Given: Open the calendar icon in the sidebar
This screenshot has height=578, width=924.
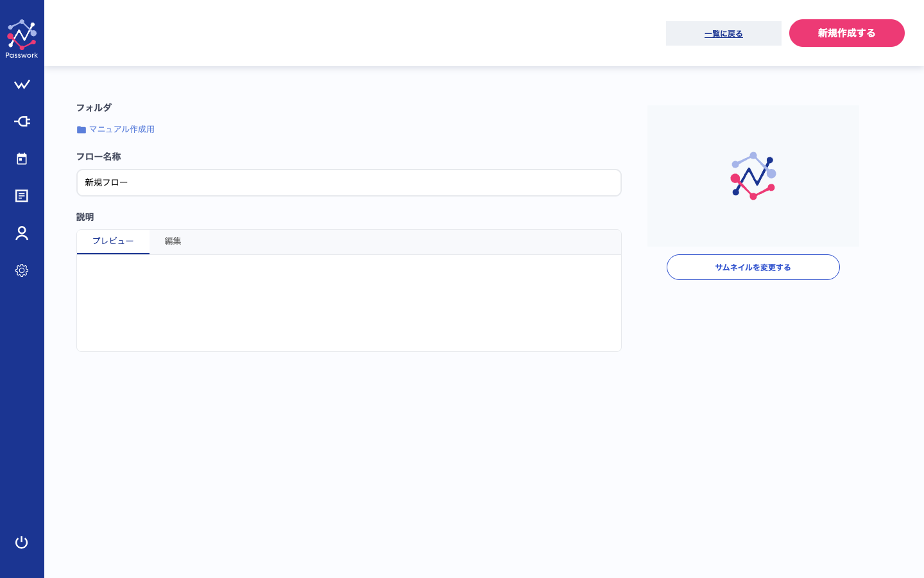Looking at the screenshot, I should pos(22,159).
